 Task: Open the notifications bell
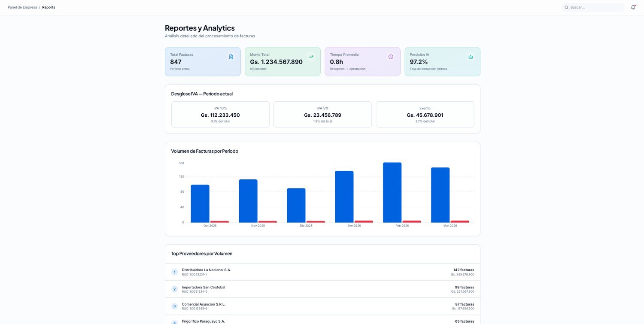pos(633,7)
